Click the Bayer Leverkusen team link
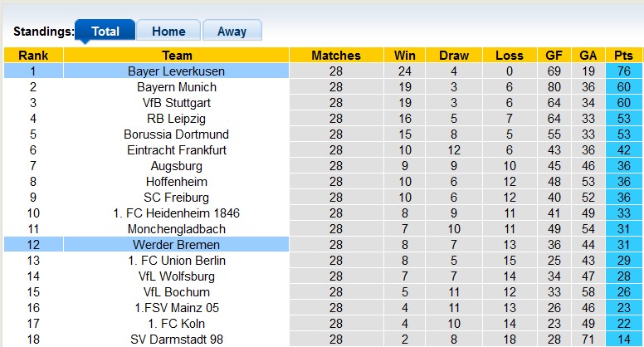This screenshot has width=644, height=347. click(x=176, y=71)
